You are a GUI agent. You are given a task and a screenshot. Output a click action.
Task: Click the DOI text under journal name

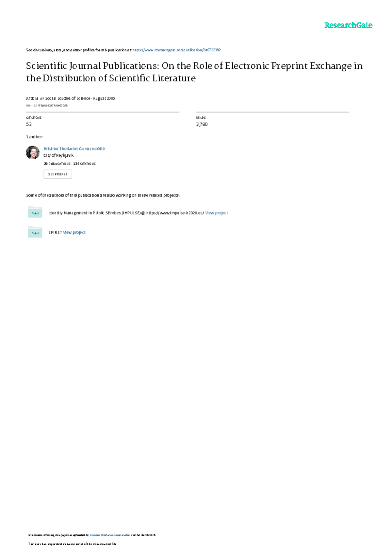pyautogui.click(x=47, y=106)
